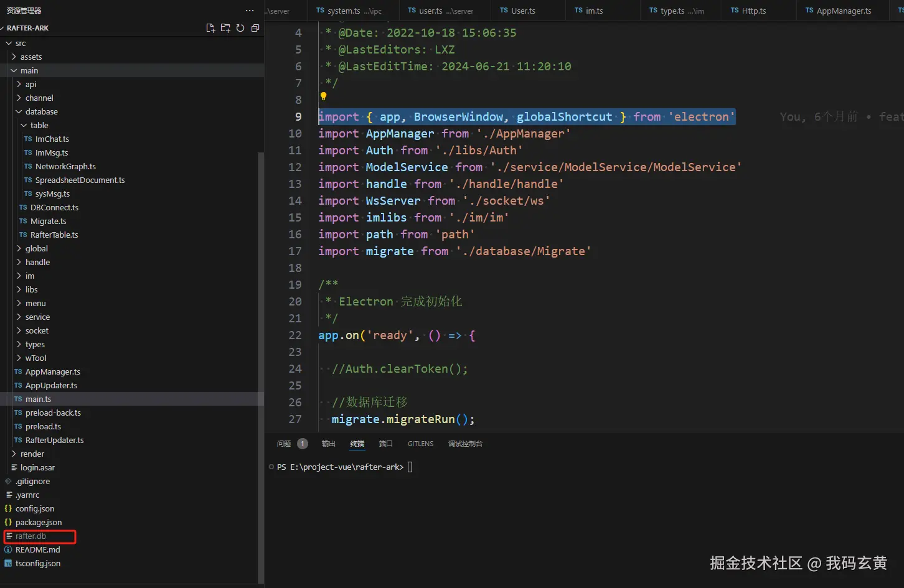Click the New Folder icon in explorer header
Image resolution: width=904 pixels, height=588 pixels.
(225, 28)
